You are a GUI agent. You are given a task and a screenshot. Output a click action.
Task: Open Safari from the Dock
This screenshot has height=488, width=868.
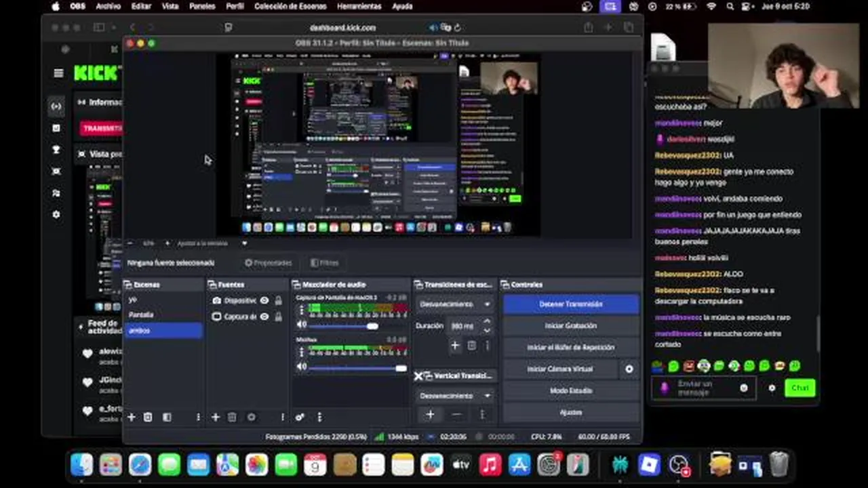tap(140, 464)
